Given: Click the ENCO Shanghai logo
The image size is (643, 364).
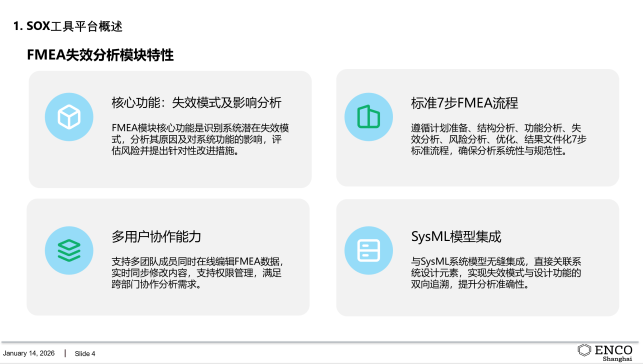Looking at the screenshot, I should coord(605,353).
